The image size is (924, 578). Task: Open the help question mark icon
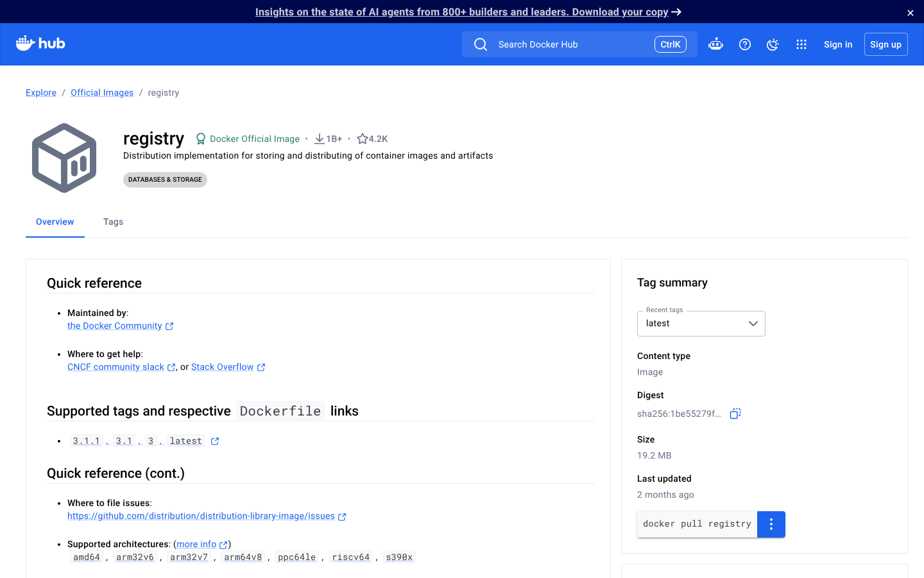tap(745, 44)
